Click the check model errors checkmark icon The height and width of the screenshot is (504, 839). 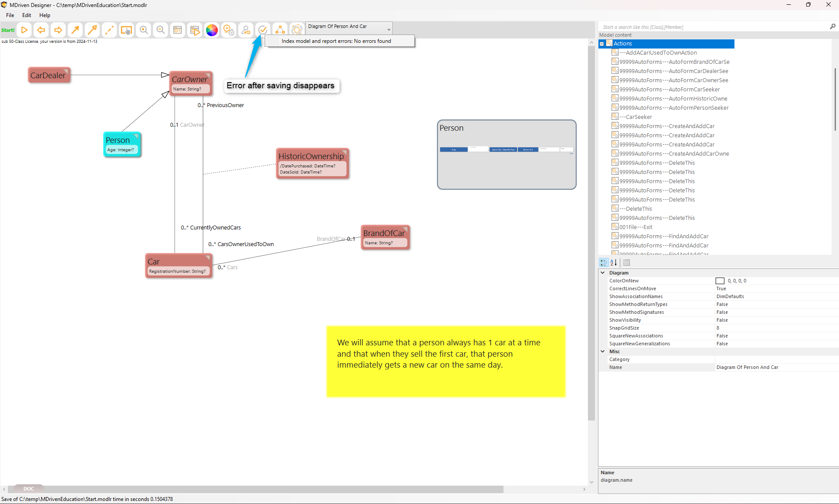tap(262, 30)
